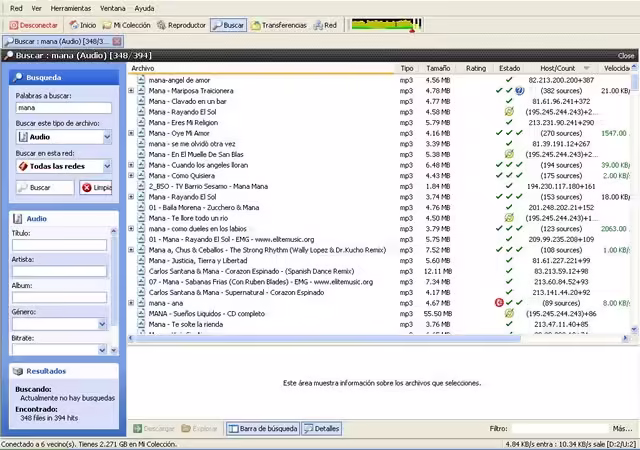The height and width of the screenshot is (450, 640).
Task: Open the Bitrate dropdown
Action: pyautogui.click(x=60, y=350)
